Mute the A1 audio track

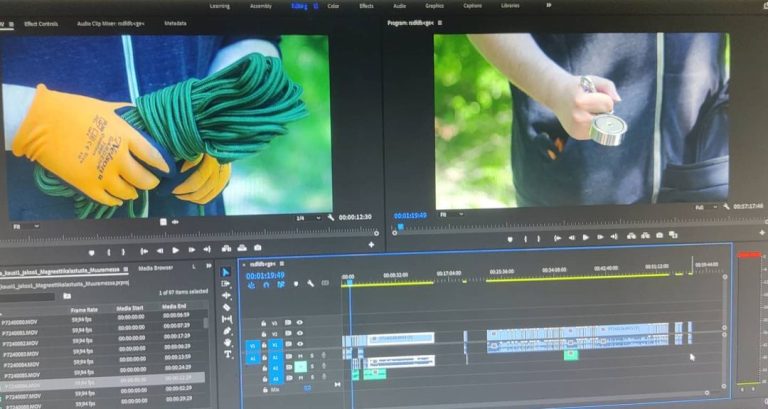299,355
